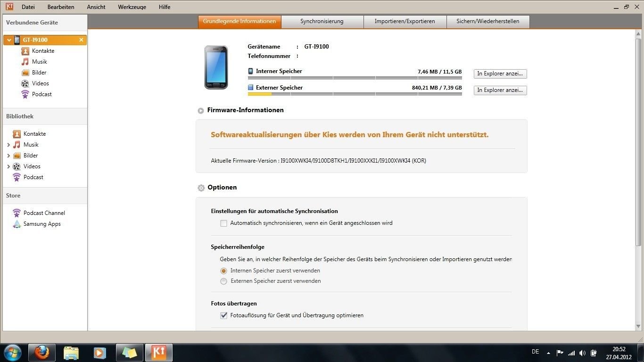Expand Bibliothek Musik tree node
This screenshot has width=644, height=362.
tap(8, 145)
